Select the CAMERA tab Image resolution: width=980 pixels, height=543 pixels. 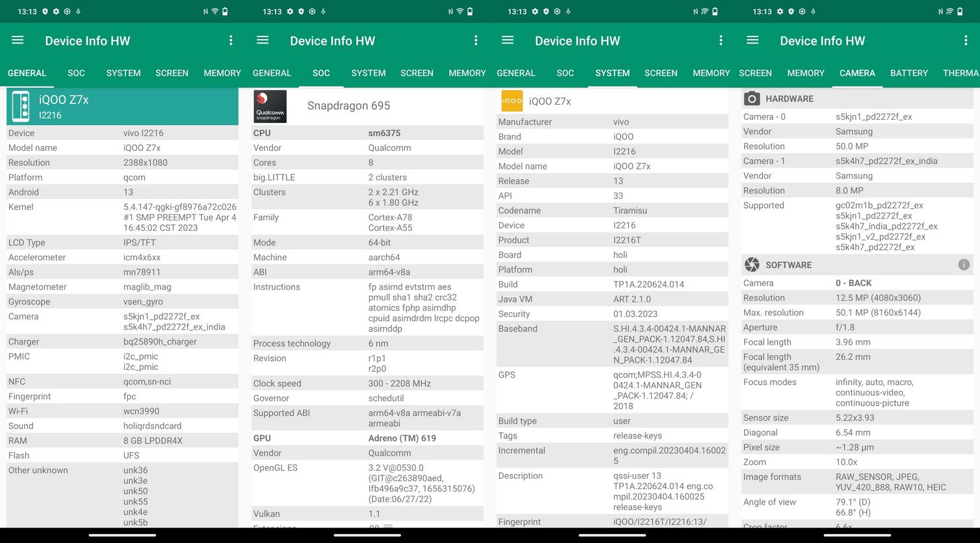pyautogui.click(x=857, y=73)
